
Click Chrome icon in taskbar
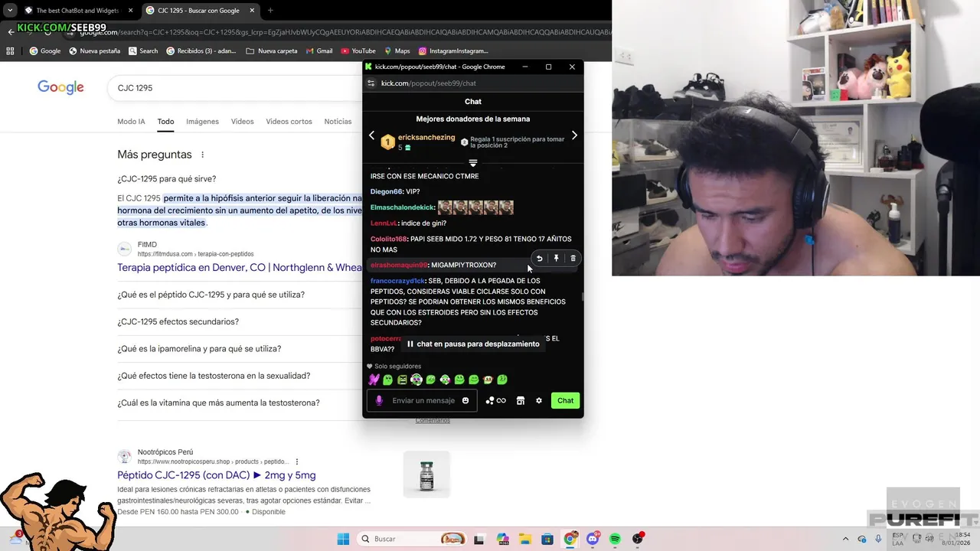click(570, 539)
